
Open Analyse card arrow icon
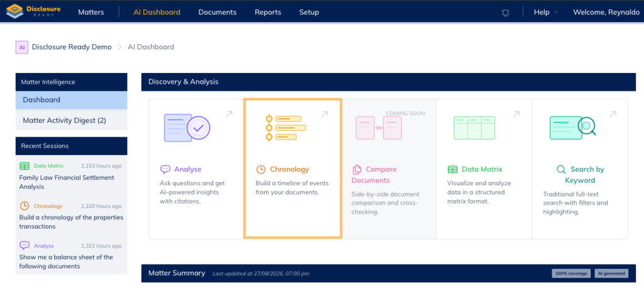point(229,114)
